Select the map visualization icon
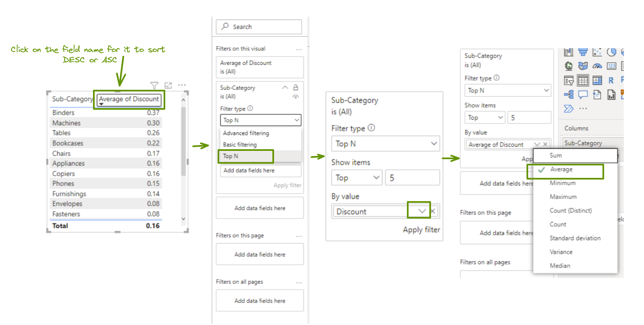This screenshot has width=644, height=325. pyautogui.click(x=568, y=66)
